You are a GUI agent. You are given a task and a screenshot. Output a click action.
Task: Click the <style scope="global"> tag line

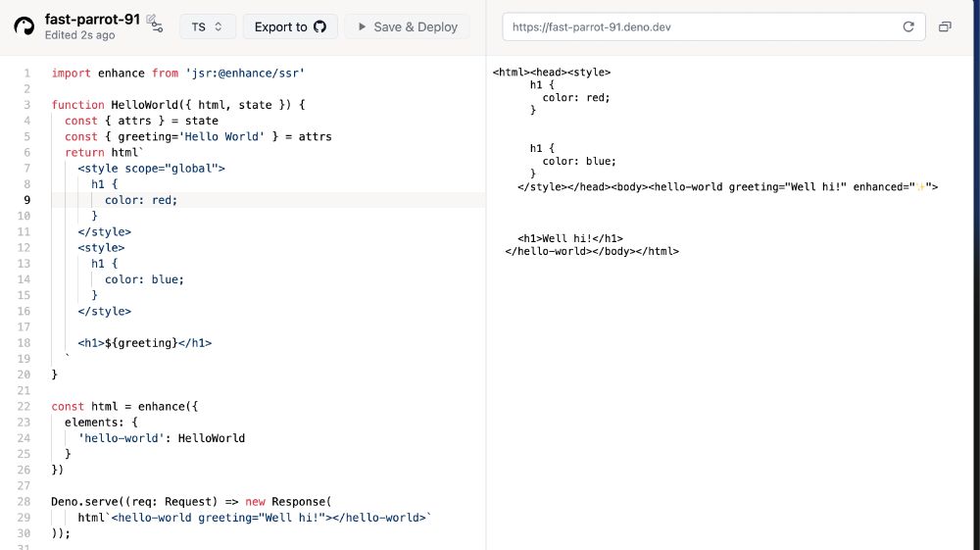coord(151,168)
